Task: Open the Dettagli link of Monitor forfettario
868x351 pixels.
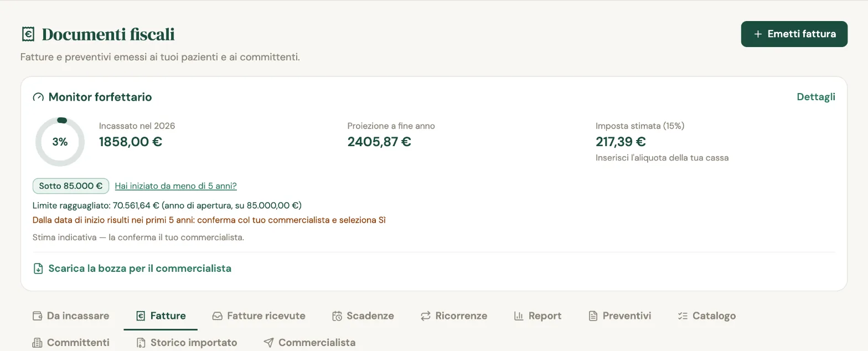Action: pyautogui.click(x=816, y=97)
